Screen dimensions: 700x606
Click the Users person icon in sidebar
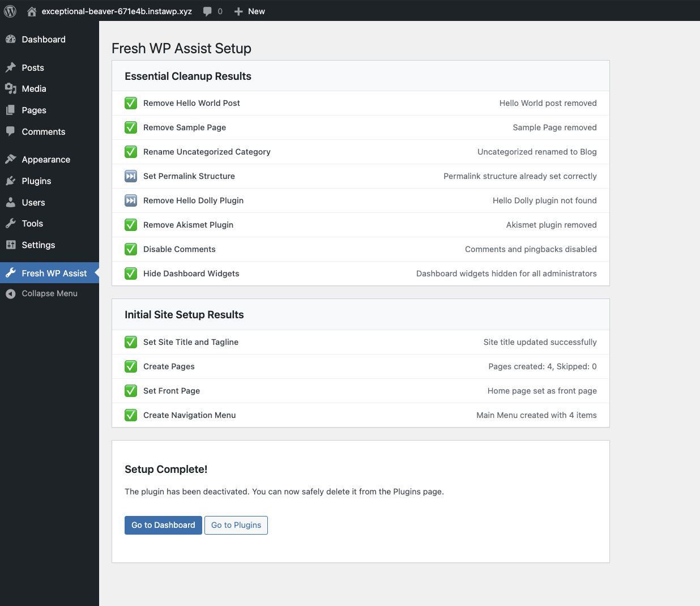[11, 202]
